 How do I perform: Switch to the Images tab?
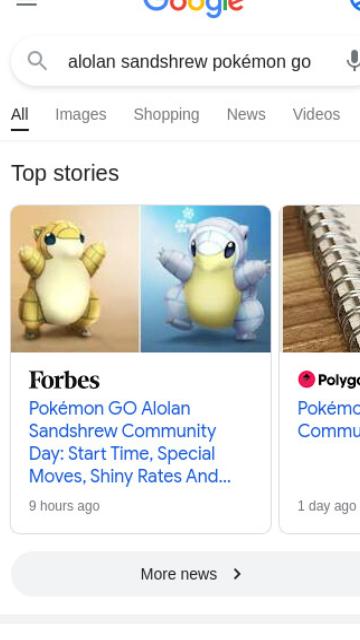(x=81, y=115)
